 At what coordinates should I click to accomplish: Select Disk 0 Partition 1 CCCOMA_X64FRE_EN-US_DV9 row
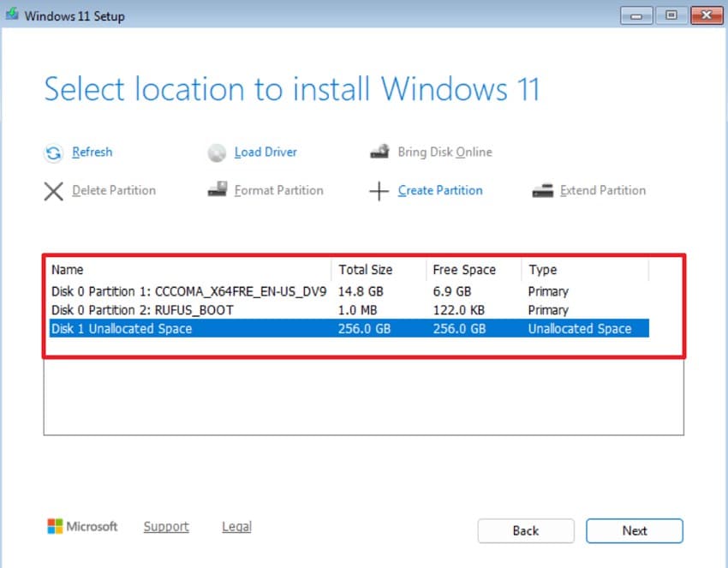349,291
